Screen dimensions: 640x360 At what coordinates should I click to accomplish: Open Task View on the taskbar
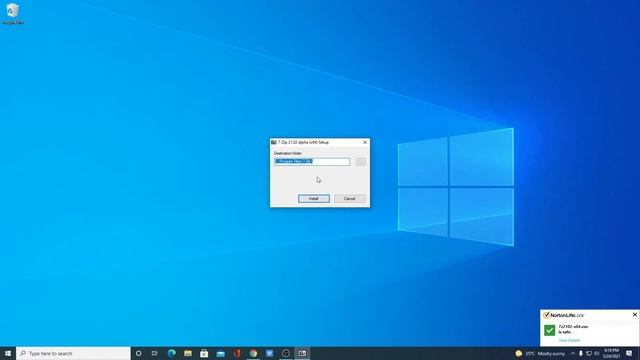tap(155, 353)
